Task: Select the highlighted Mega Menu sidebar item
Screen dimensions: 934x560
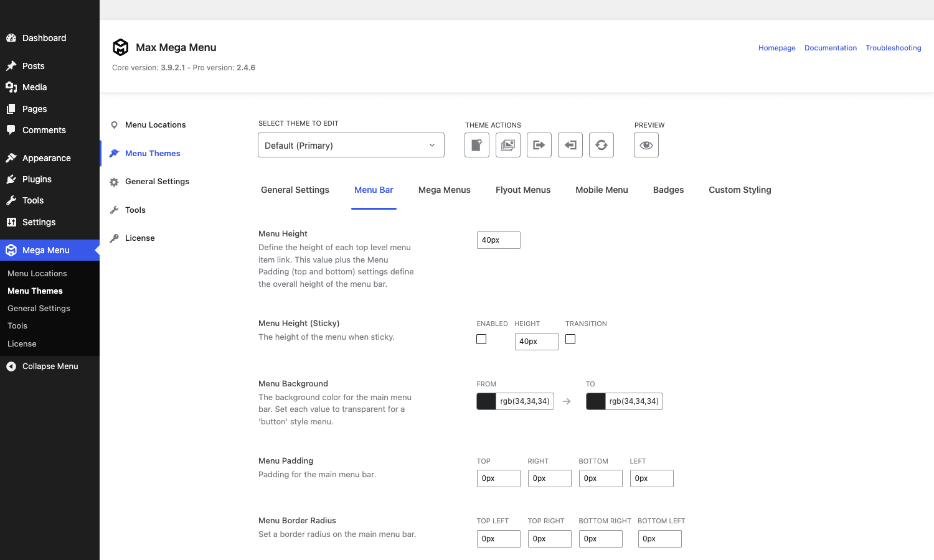Action: click(50, 250)
